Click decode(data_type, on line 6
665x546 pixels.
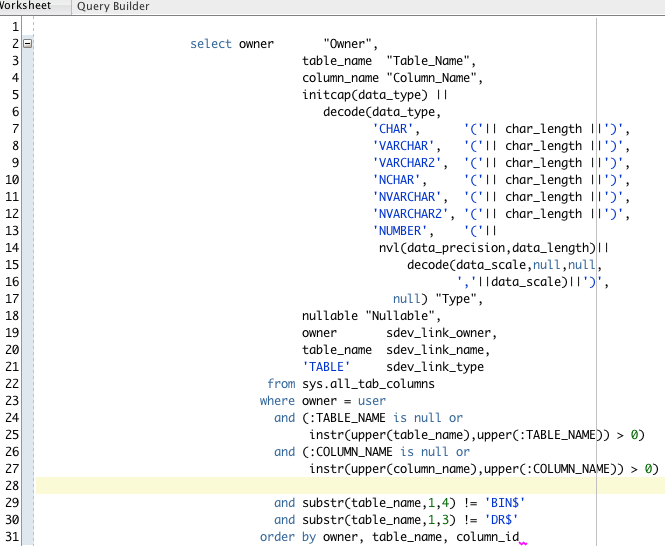point(382,112)
